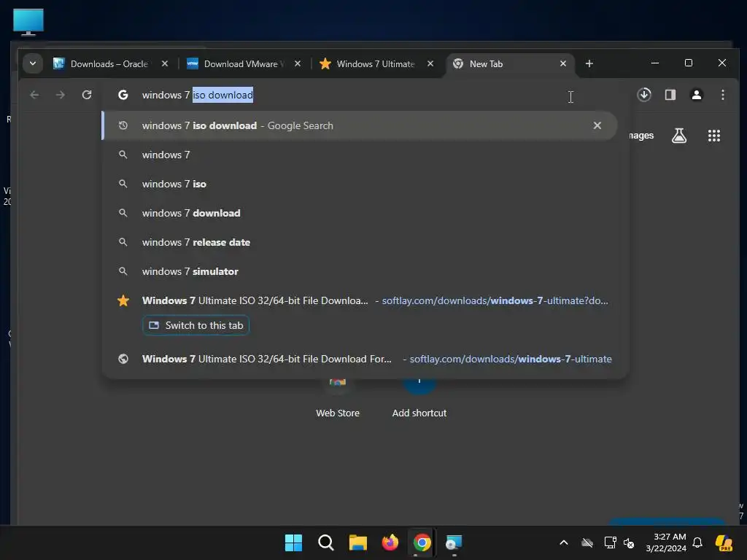Open the clock showing 3:27 AM
Viewport: 747px width, 560px height.
pos(666,542)
